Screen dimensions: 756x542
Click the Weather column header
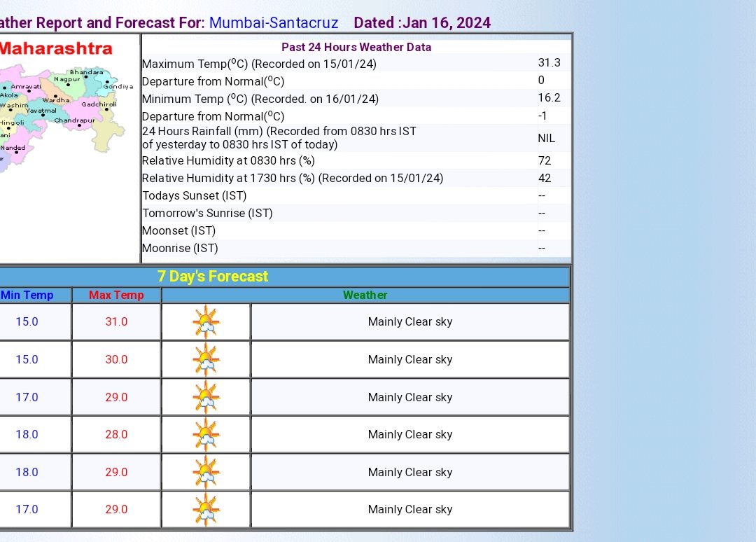coord(365,295)
